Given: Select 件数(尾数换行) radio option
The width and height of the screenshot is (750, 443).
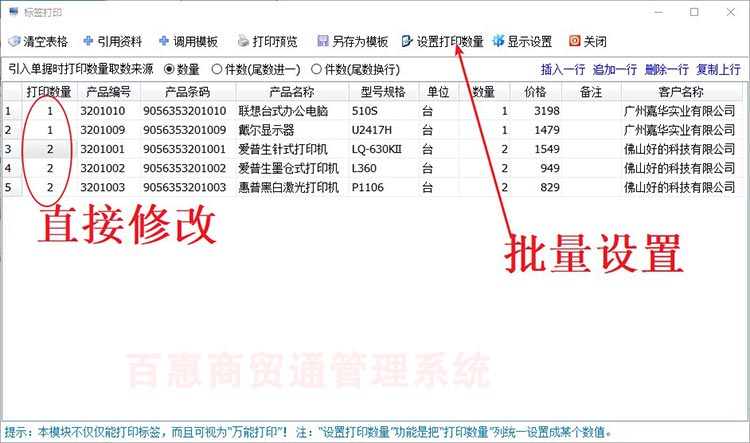Looking at the screenshot, I should pyautogui.click(x=316, y=69).
